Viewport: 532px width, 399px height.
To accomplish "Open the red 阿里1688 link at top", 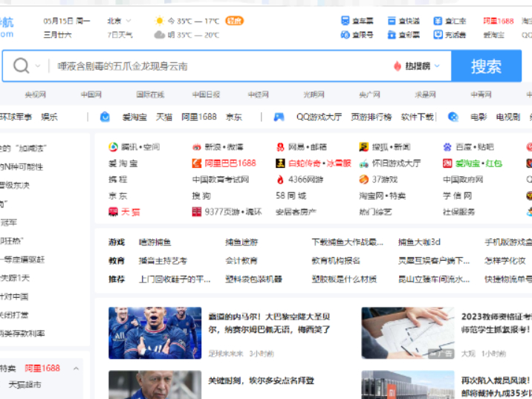I will click(x=499, y=21).
